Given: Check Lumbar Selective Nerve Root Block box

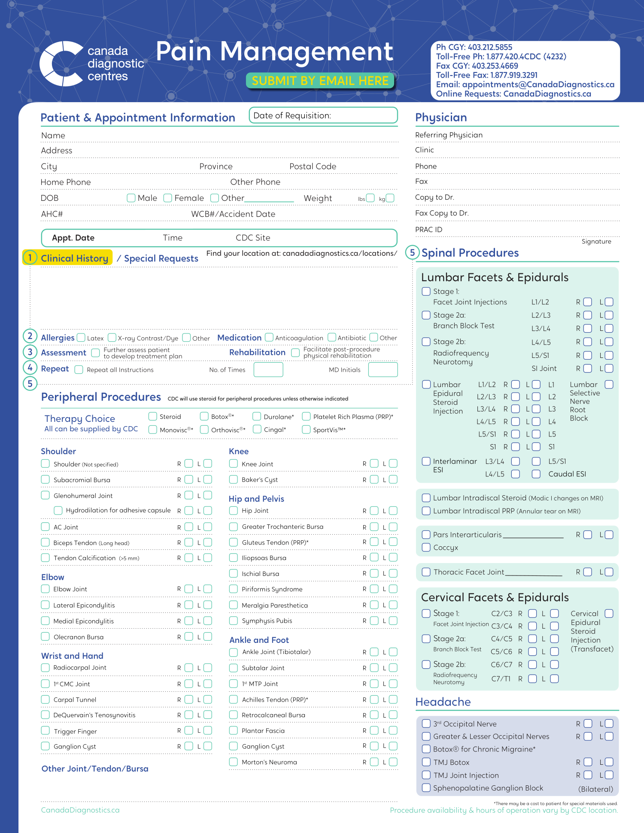Looking at the screenshot, I should pyautogui.click(x=609, y=384).
